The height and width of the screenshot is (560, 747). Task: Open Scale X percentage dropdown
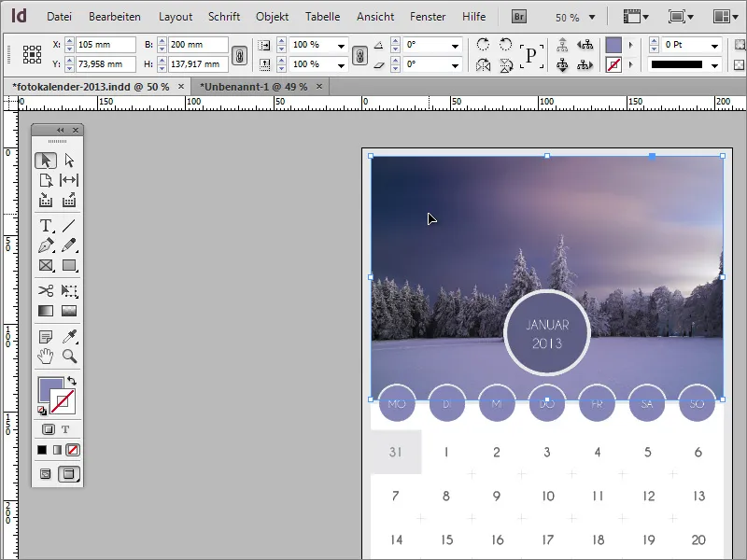tap(341, 46)
